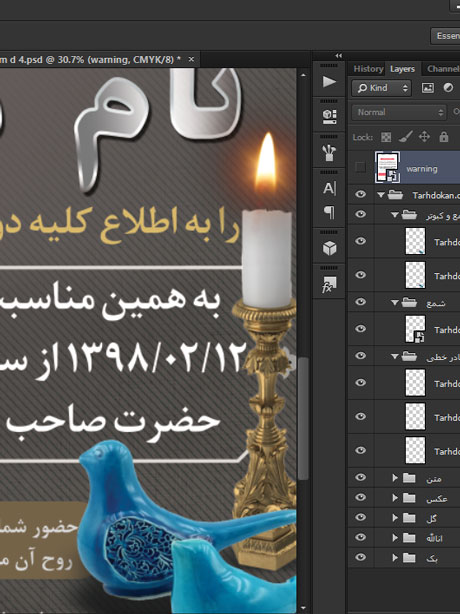
Task: Click canvas vertical scrollbar up arrow
Action: coord(303,75)
